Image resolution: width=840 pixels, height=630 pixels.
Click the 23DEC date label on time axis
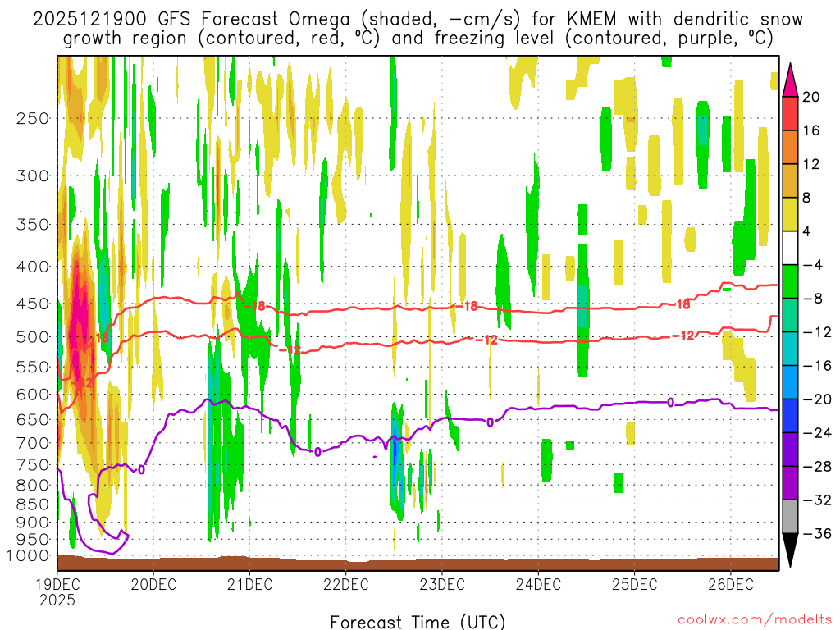(x=442, y=584)
